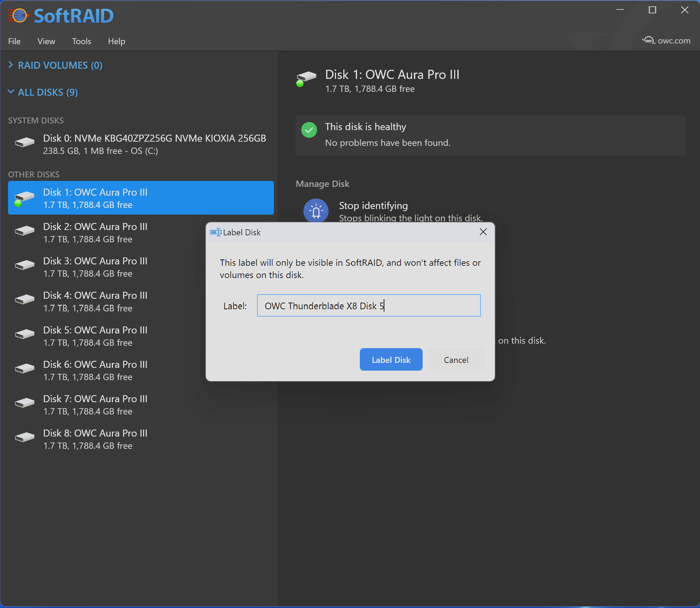The width and height of the screenshot is (700, 608).
Task: Click the Disk 8 drive icon
Action: pyautogui.click(x=25, y=437)
